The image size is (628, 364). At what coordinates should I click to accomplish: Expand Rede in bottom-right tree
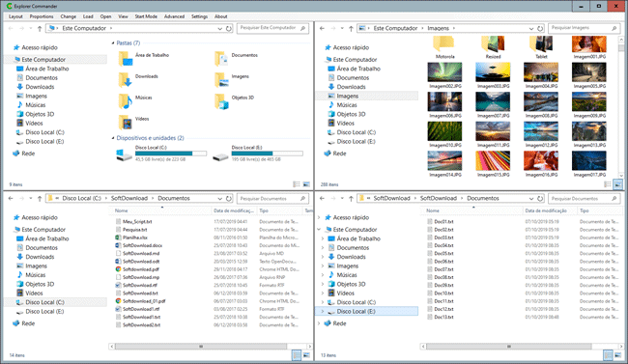[319, 323]
